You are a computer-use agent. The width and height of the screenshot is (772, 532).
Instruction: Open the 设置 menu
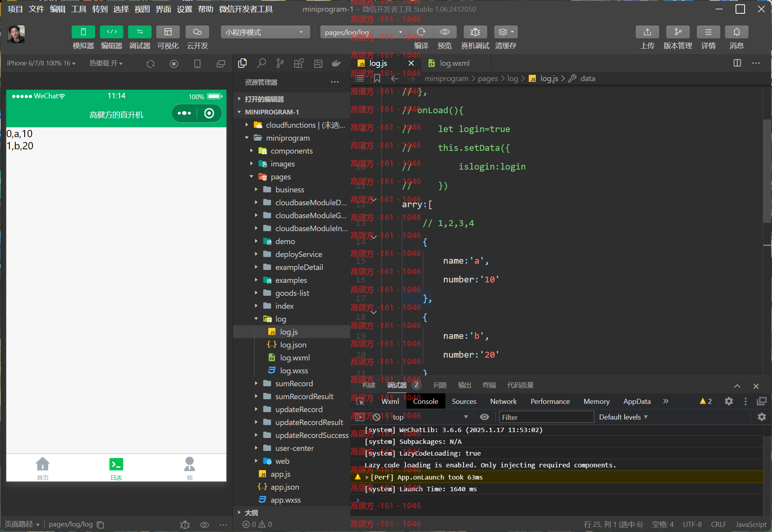(184, 9)
